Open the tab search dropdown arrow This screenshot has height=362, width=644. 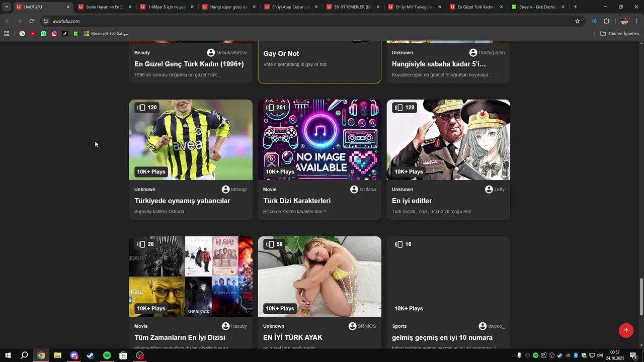click(7, 7)
